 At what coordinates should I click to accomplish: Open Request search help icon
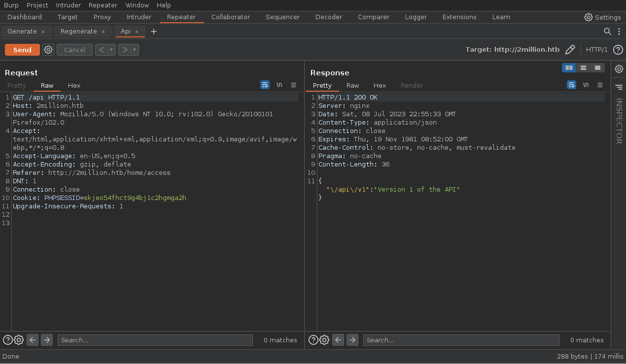tap(7, 340)
